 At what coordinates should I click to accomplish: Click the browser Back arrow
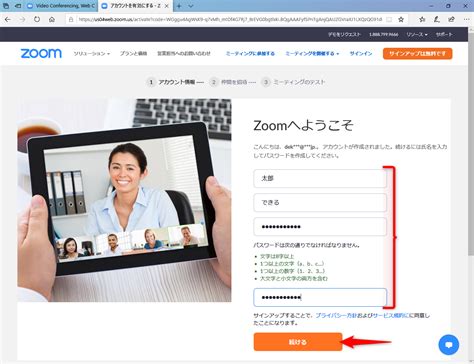8,19
